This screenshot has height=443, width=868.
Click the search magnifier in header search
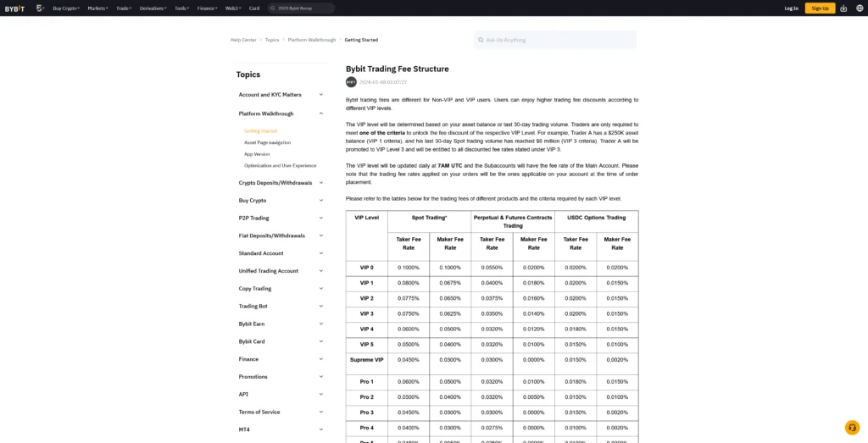pyautogui.click(x=272, y=8)
